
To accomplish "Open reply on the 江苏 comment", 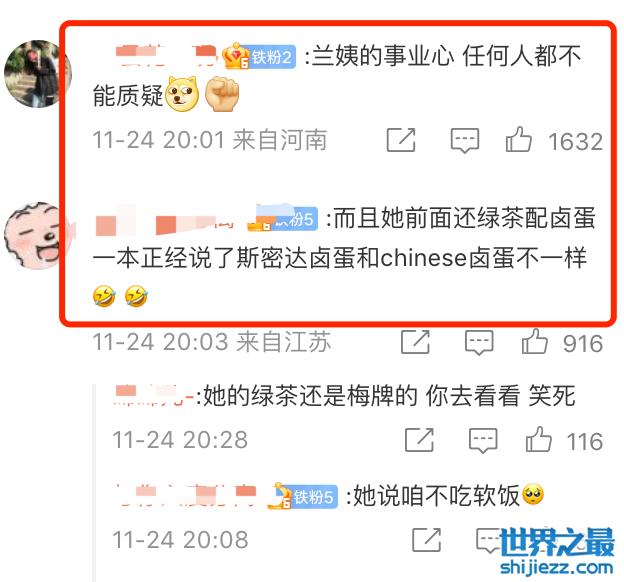I will pos(479,342).
